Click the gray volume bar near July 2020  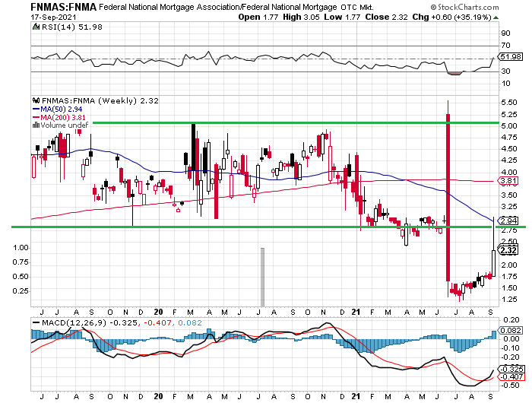pyautogui.click(x=262, y=277)
